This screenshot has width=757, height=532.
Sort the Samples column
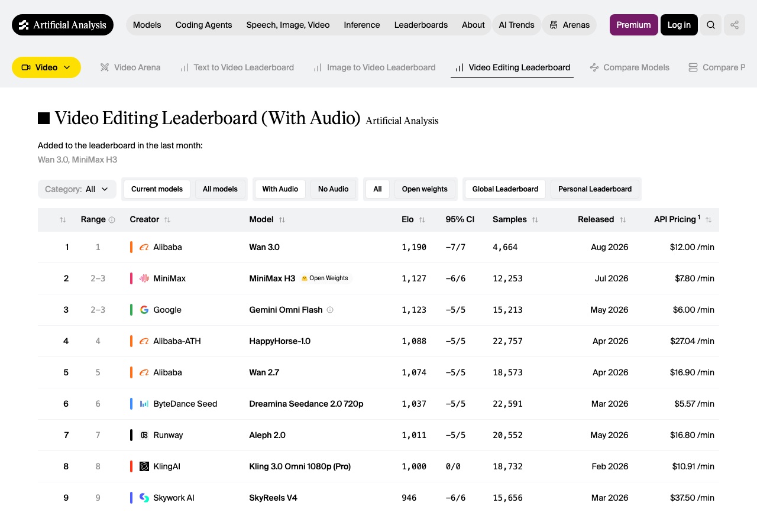coord(535,220)
